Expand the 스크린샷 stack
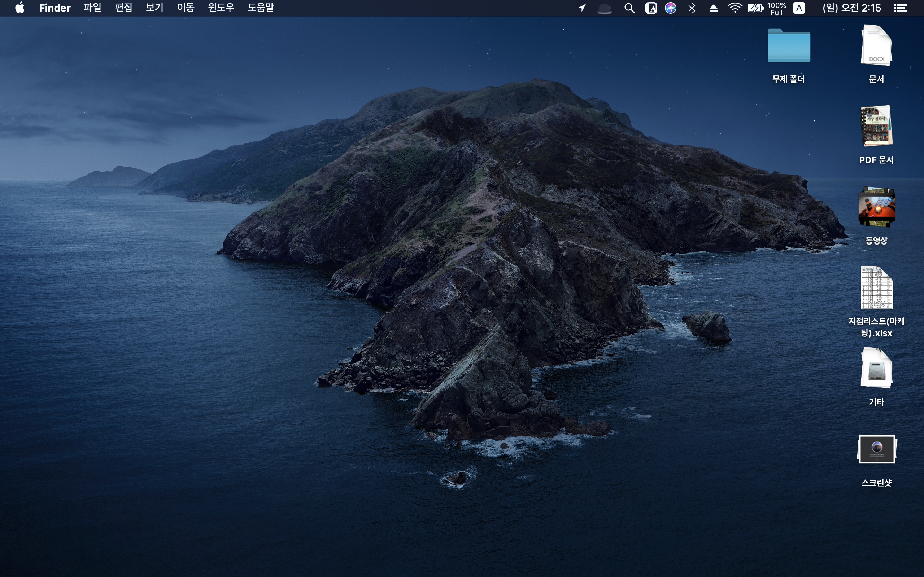This screenshot has height=577, width=924. click(x=876, y=449)
